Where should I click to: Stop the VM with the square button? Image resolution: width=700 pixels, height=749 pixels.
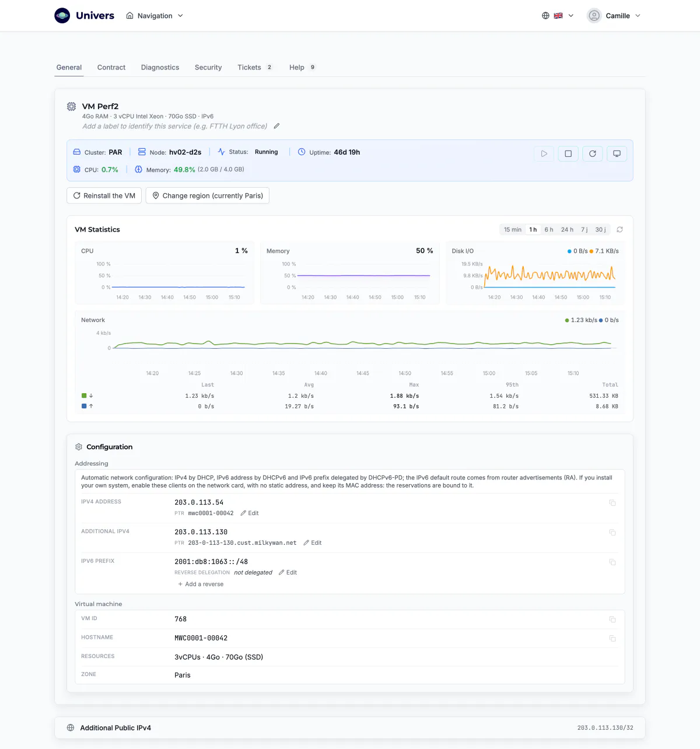pyautogui.click(x=568, y=153)
